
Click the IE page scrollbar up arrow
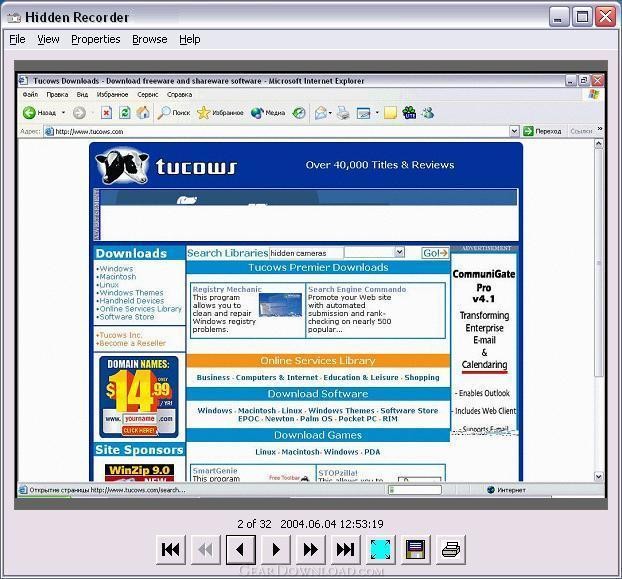pos(599,144)
